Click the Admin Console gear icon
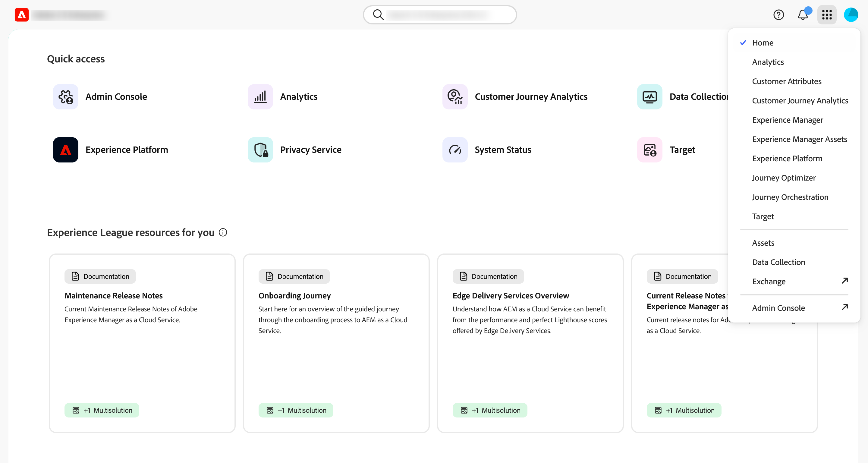The image size is (868, 463). [66, 97]
